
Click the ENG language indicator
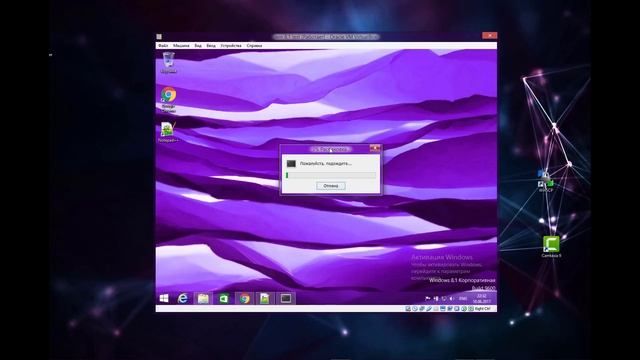tap(463, 298)
